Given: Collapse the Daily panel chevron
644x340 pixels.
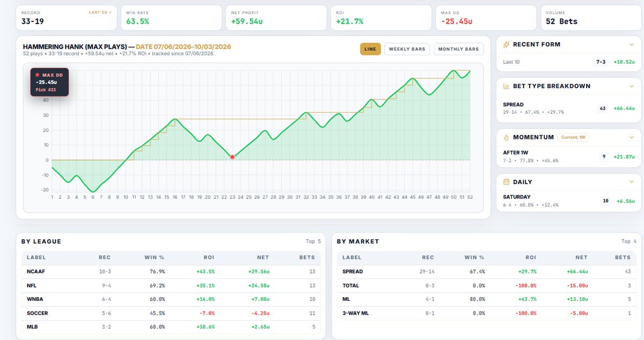Looking at the screenshot, I should click(x=632, y=182).
